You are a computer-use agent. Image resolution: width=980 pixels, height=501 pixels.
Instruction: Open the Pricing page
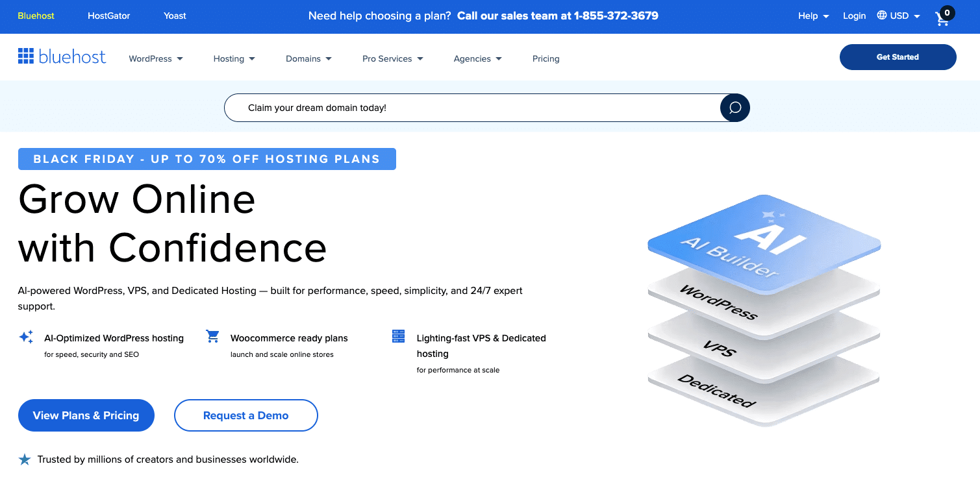pos(546,58)
